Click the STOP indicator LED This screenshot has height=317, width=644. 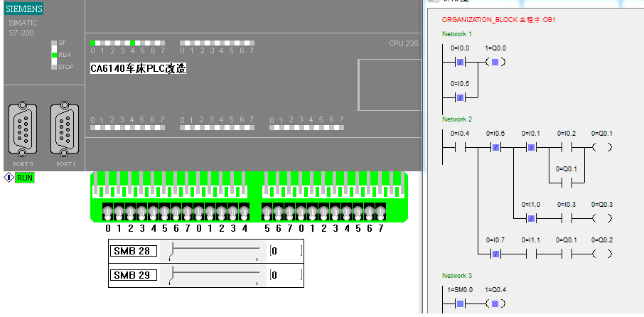coord(54,67)
